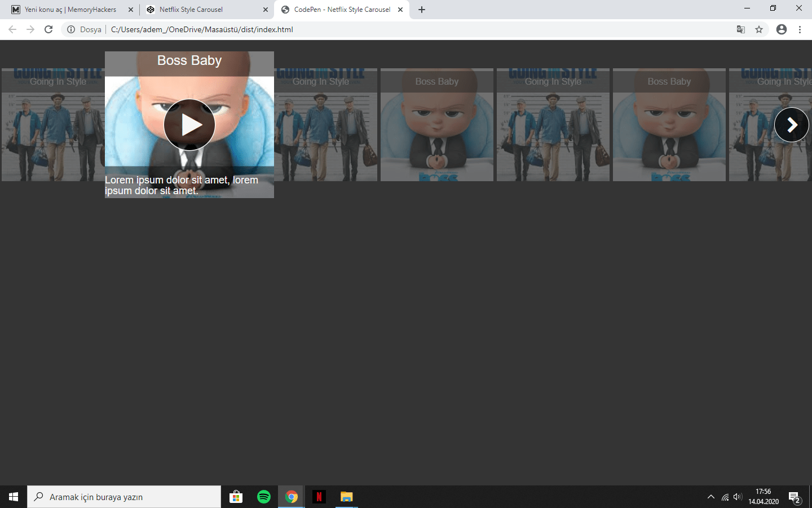Close the CodePen tab
This screenshot has height=508, width=812.
click(400, 10)
